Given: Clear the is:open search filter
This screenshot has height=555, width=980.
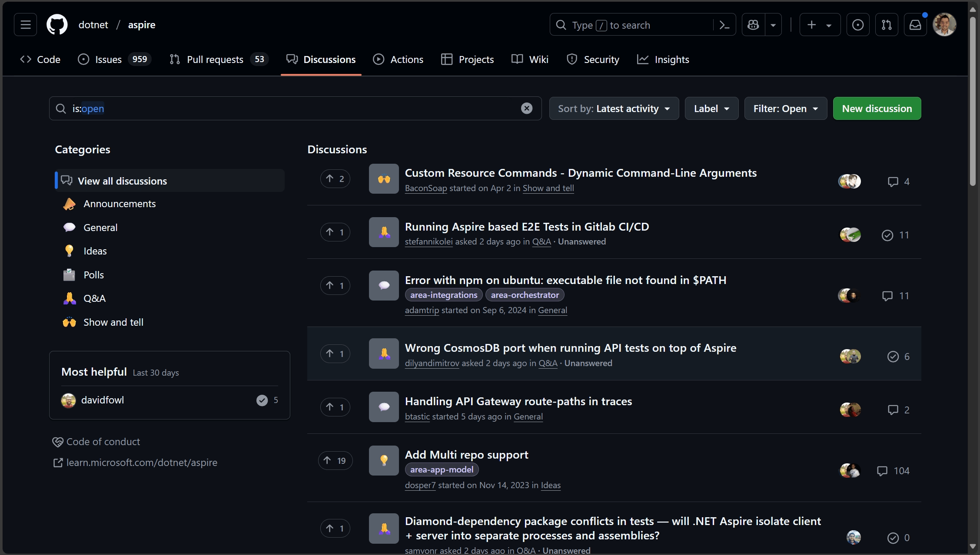Looking at the screenshot, I should point(527,109).
